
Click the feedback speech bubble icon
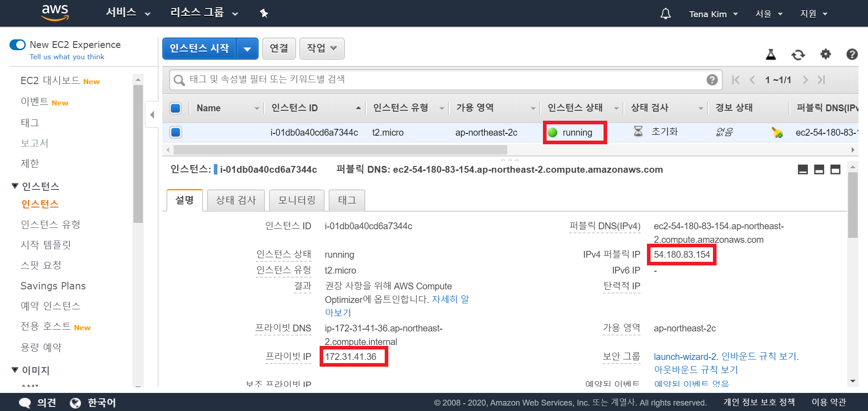point(25,403)
